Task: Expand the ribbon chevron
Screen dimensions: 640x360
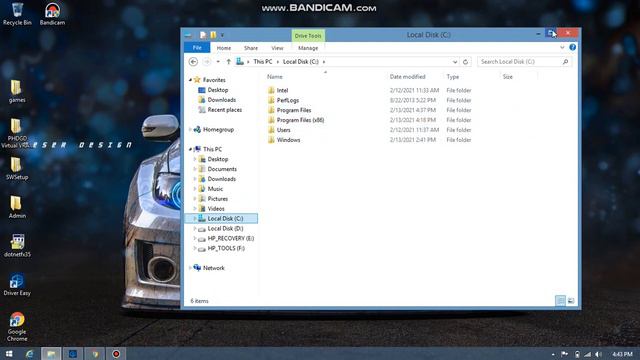Action: (562, 47)
